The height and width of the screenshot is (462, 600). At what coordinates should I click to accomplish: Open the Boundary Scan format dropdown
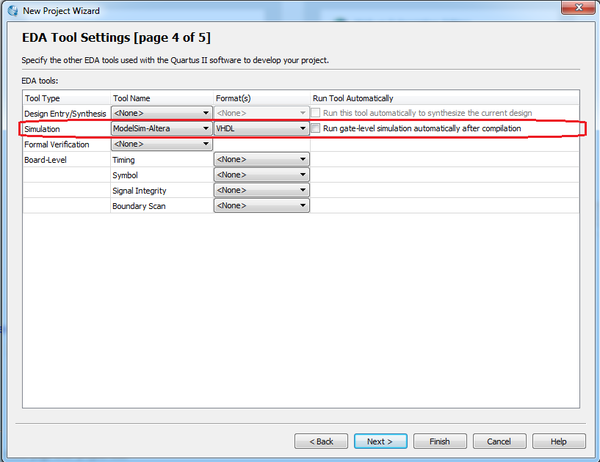[x=261, y=205]
